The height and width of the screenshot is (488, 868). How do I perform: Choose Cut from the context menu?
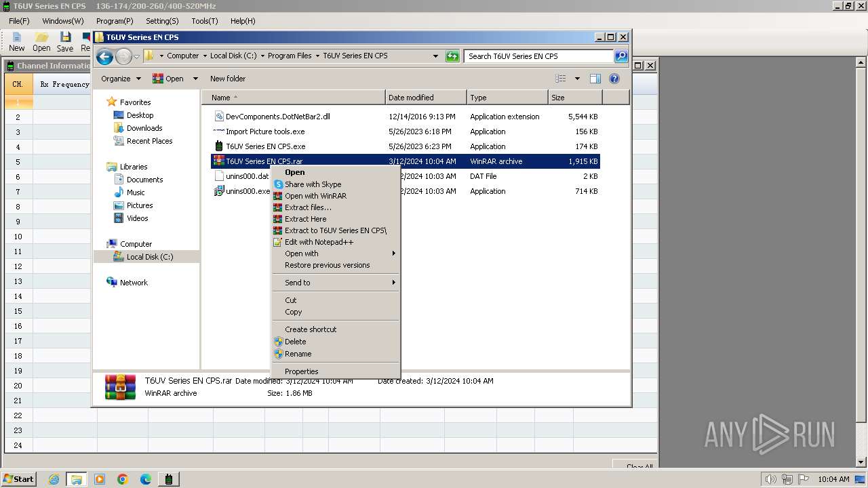(x=335, y=300)
